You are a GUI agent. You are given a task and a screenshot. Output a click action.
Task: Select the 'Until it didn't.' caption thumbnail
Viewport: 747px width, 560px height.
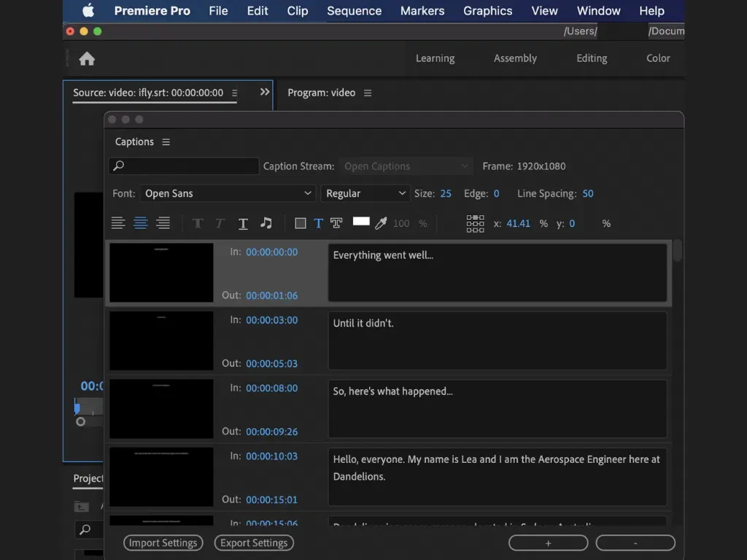coord(161,341)
